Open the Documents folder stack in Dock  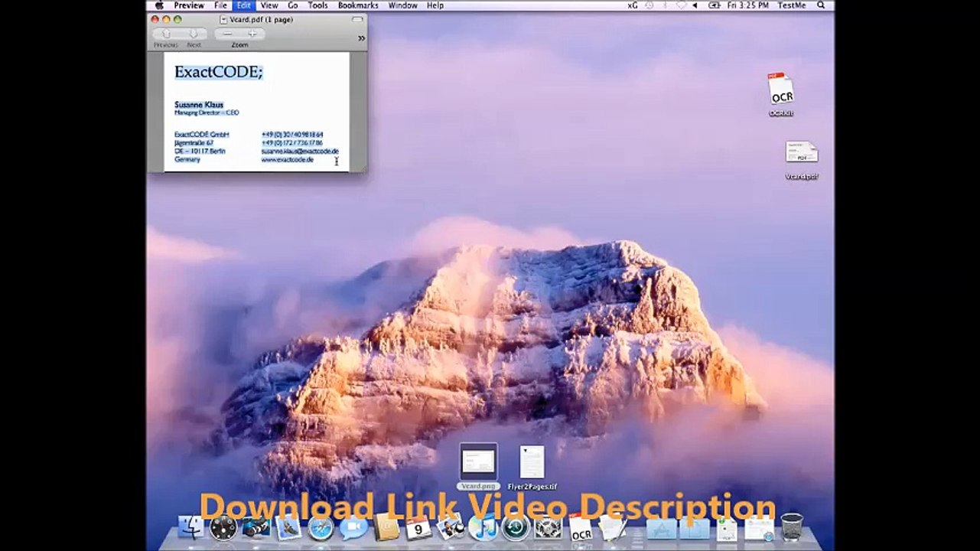[695, 527]
